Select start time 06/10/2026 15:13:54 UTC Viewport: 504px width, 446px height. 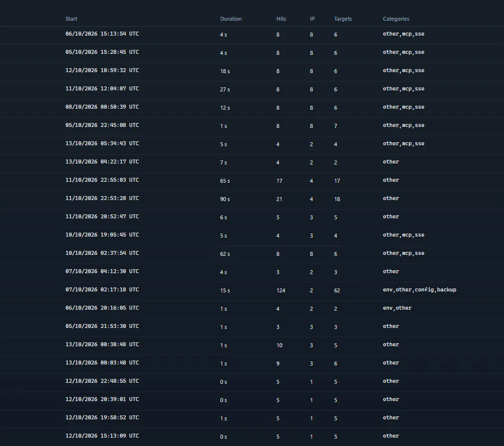coord(102,34)
